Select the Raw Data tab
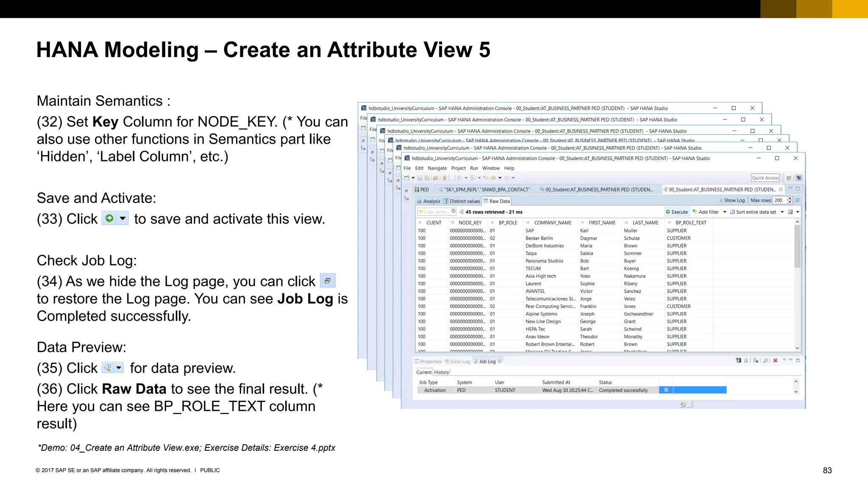This screenshot has width=868, height=488. 497,201
